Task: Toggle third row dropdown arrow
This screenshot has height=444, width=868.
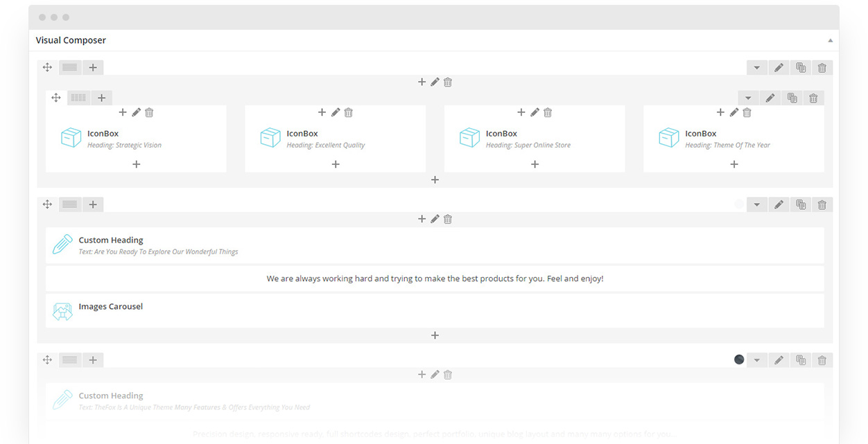Action: [757, 360]
